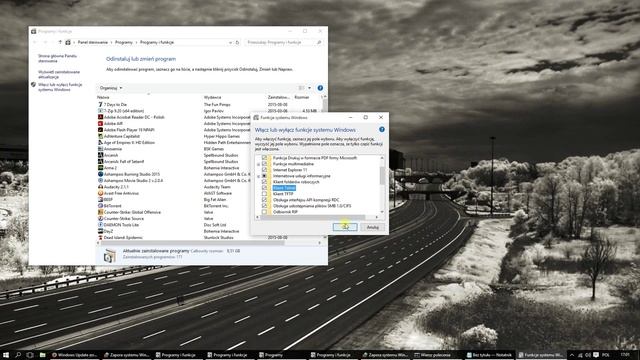
Task: Click the Age of Empires II HD icon
Action: click(100, 142)
